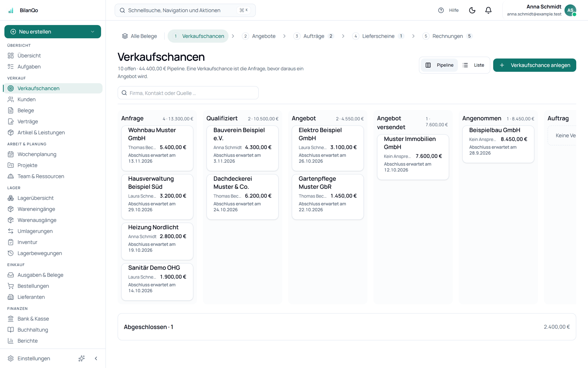Viewport: 588px width, 368px height.
Task: Open Umlagerungen in sidebar
Action: pyautogui.click(x=53, y=231)
